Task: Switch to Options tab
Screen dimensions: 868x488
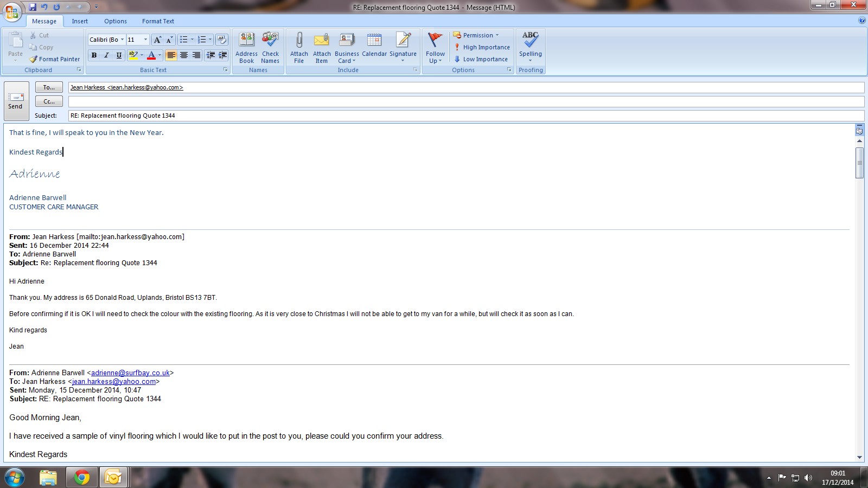Action: tap(116, 21)
